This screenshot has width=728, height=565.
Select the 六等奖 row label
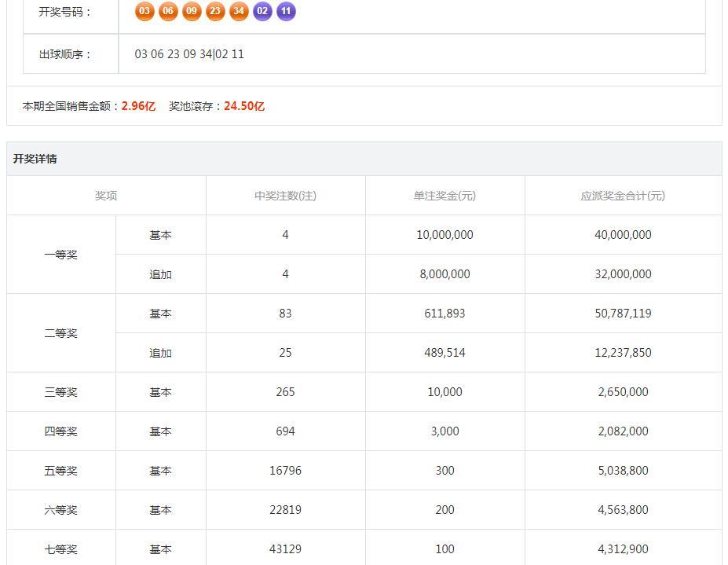[x=60, y=510]
